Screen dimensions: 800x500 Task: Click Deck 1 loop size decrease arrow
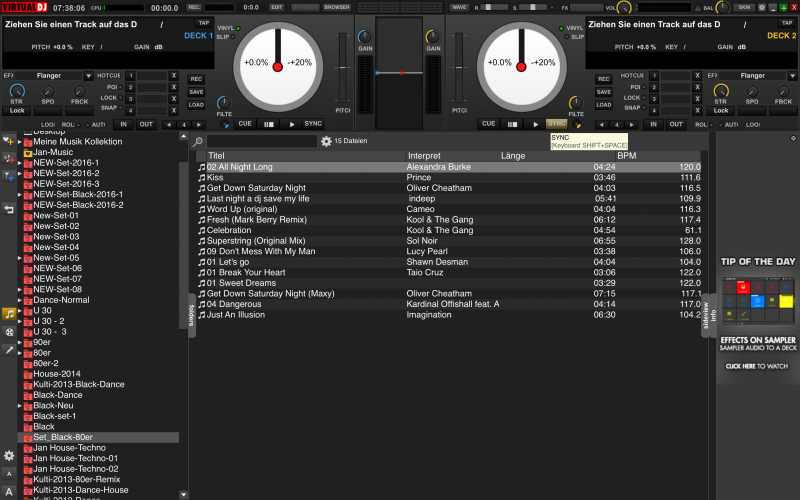pos(169,124)
